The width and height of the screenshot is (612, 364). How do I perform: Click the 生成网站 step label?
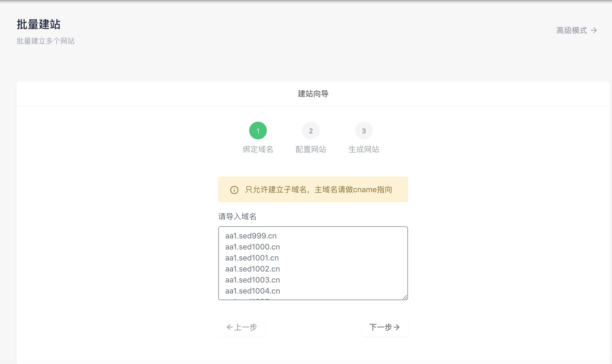pyautogui.click(x=364, y=149)
